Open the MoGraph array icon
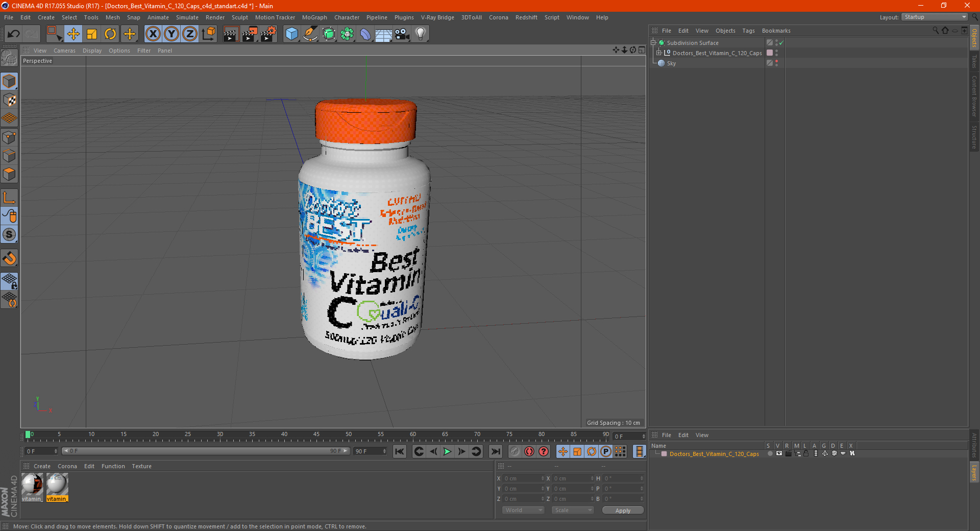The image size is (980, 531). click(x=347, y=34)
